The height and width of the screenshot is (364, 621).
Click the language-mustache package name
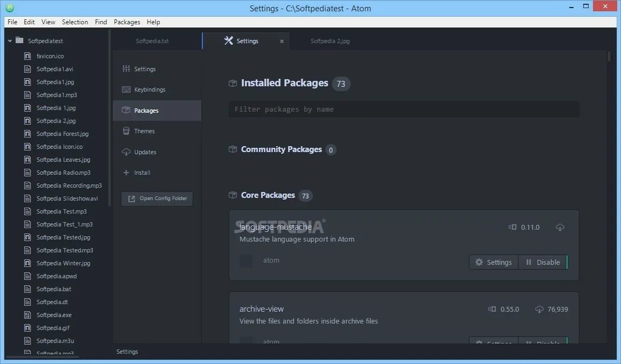tap(276, 227)
